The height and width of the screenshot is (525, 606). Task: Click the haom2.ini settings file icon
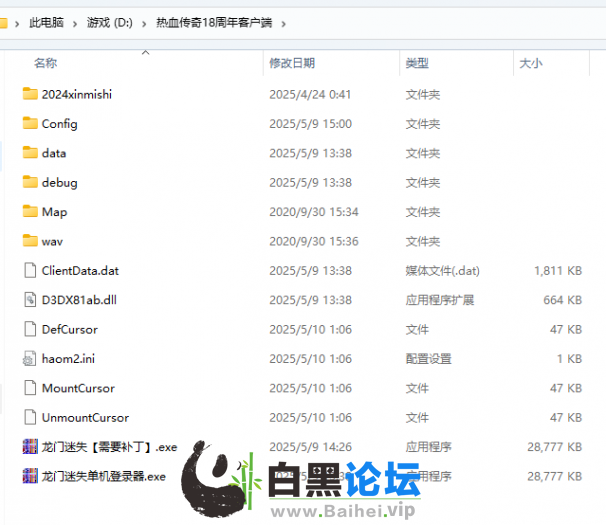click(x=30, y=358)
